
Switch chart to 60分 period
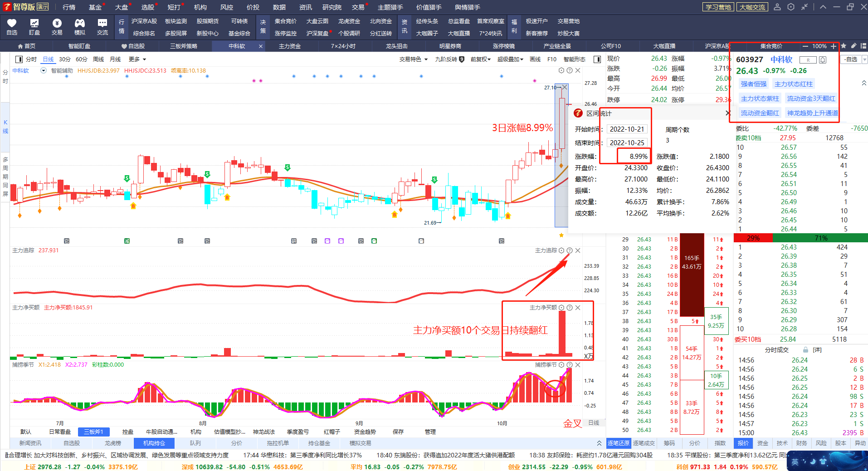pos(82,59)
